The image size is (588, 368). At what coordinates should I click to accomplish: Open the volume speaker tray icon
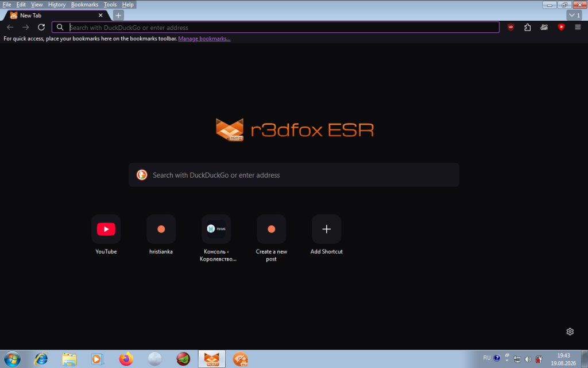click(x=528, y=359)
